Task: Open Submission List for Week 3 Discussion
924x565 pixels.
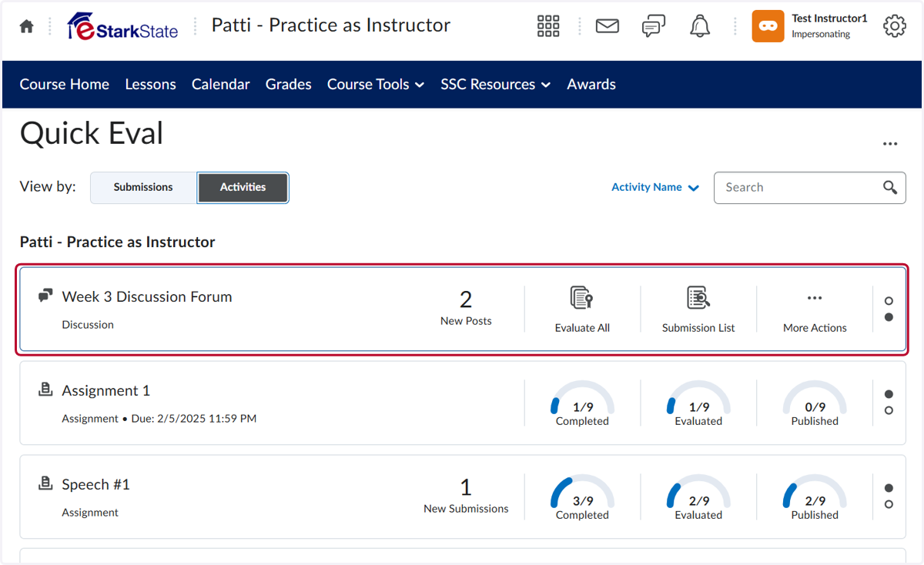Action: pos(698,309)
